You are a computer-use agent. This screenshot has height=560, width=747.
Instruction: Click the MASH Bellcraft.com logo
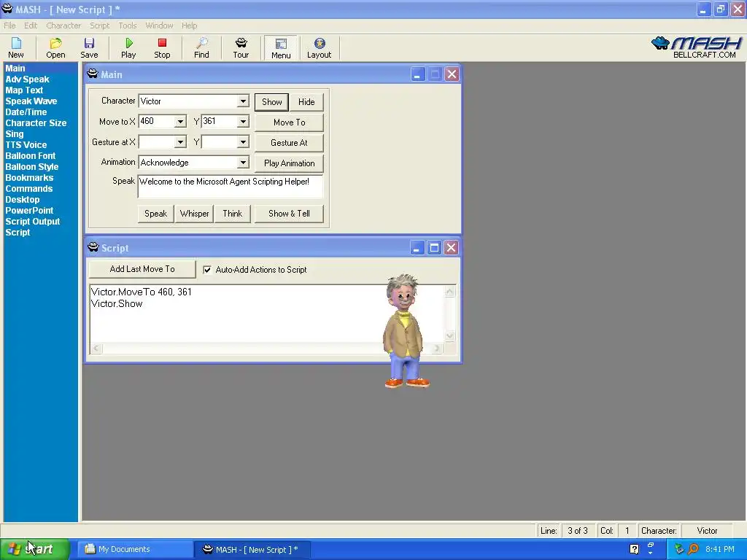pos(697,47)
